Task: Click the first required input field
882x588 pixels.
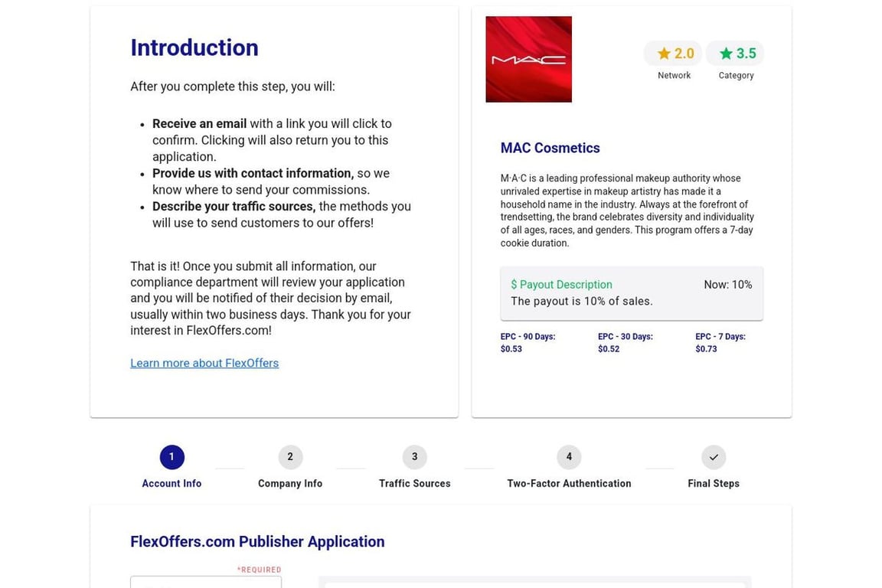Action: [x=206, y=582]
